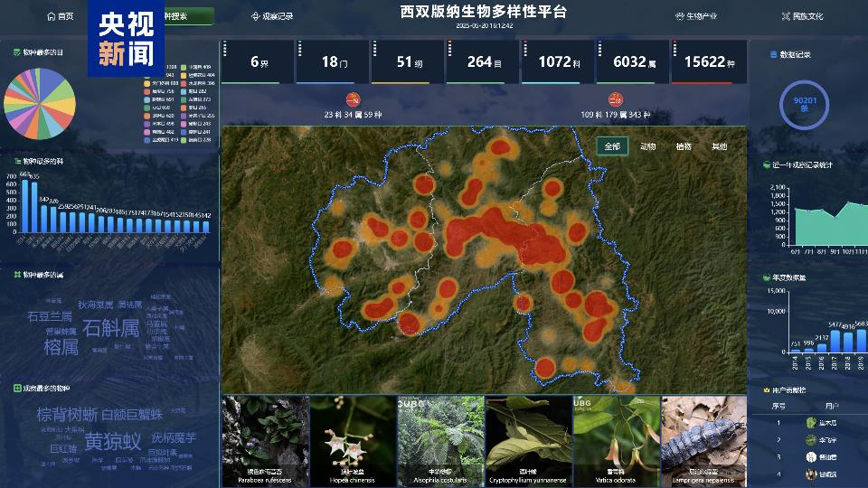Viewport: 868px width, 488px height.
Task: Open the 民族文化 navigation tab
Action: coord(807,16)
